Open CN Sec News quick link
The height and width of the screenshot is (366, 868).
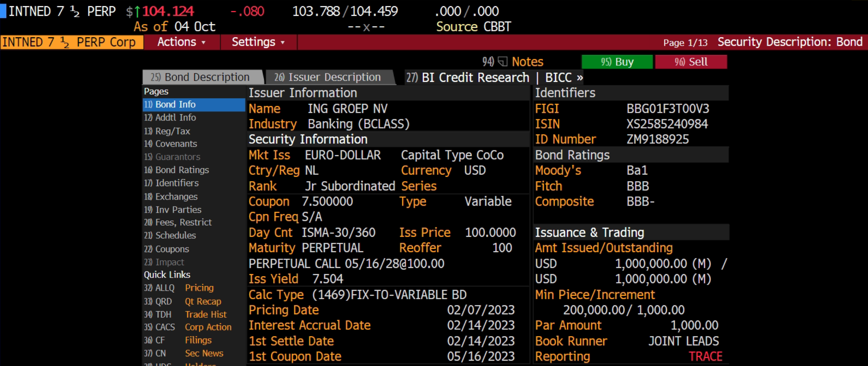pos(183,353)
